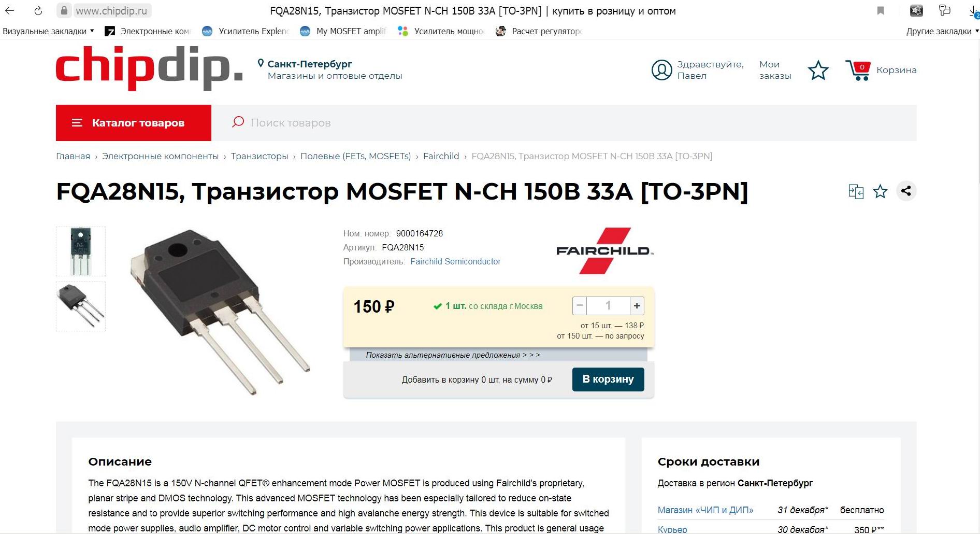Go back with browser arrow
This screenshot has width=980, height=534.
(10, 10)
